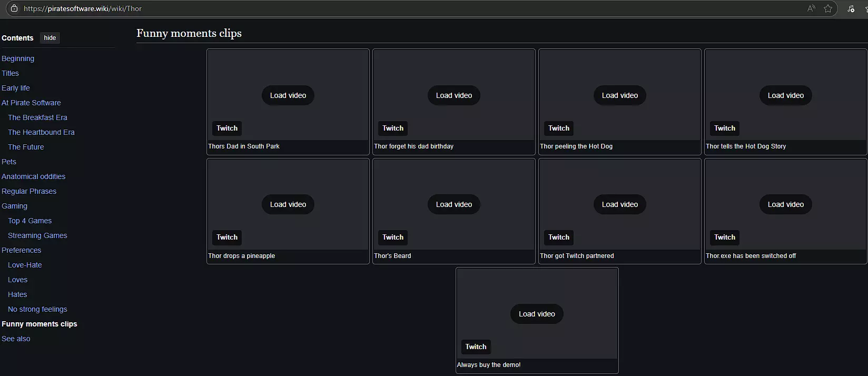
Task: Jump to Loves subsection
Action: pyautogui.click(x=17, y=280)
